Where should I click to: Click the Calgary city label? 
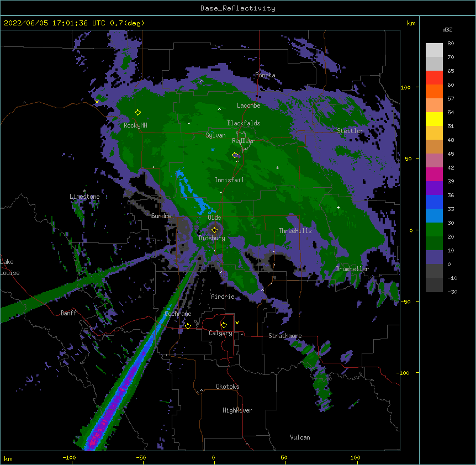(220, 333)
